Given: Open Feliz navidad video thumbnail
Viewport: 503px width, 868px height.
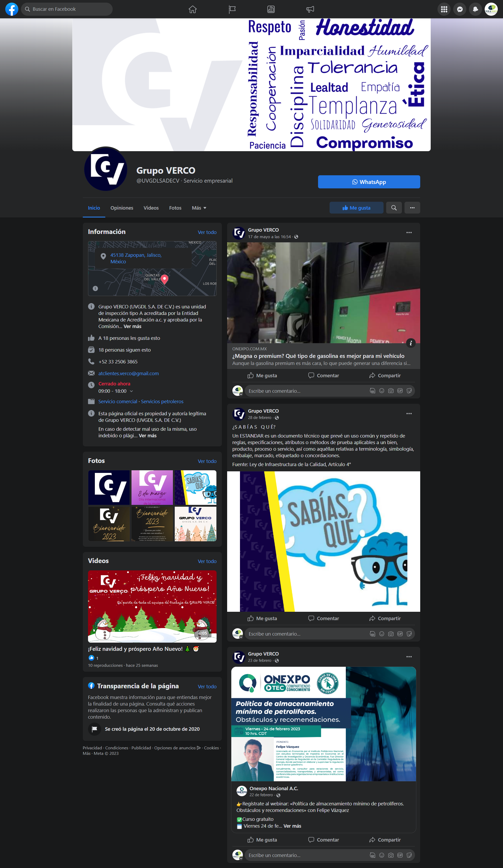Looking at the screenshot, I should point(152,606).
